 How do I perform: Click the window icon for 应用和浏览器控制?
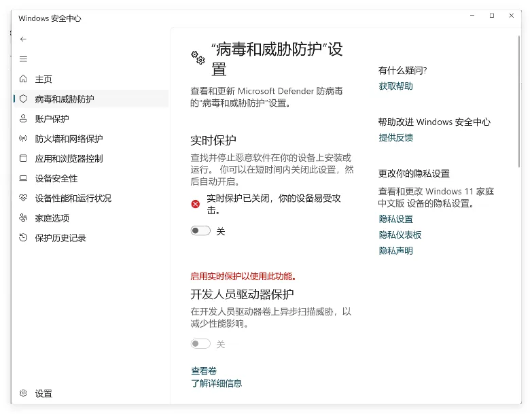click(x=23, y=158)
